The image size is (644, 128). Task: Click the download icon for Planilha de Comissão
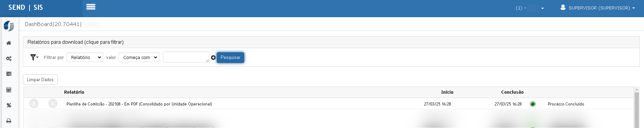(34, 103)
